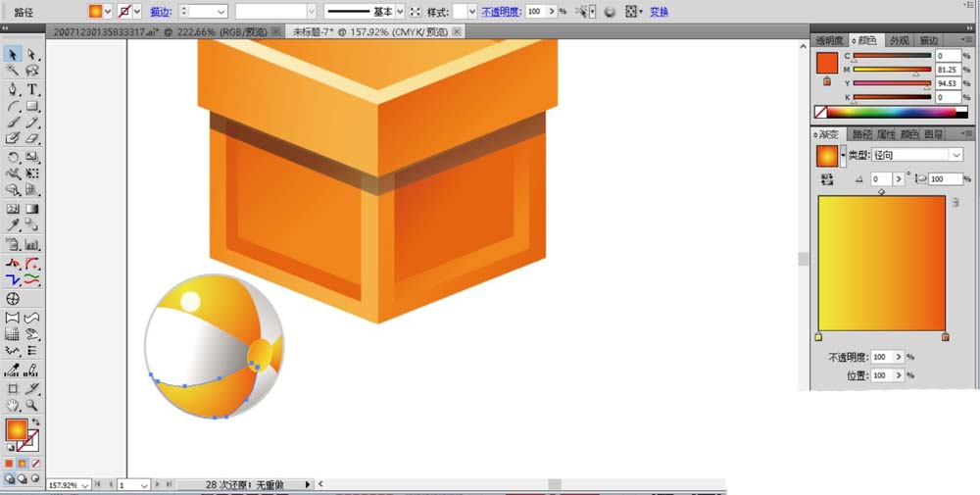Open the stroke weight dropdown
980x495 pixels.
coord(221,11)
